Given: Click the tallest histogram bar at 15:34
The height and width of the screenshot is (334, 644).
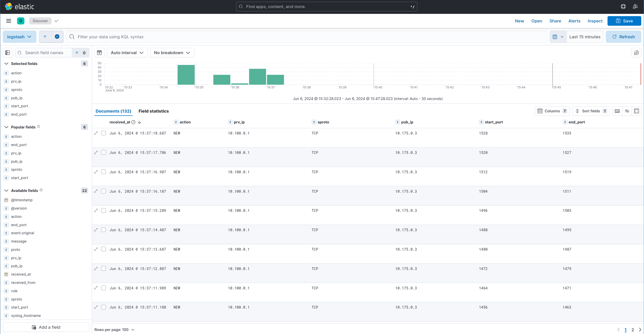Looking at the screenshot, I should point(186,75).
